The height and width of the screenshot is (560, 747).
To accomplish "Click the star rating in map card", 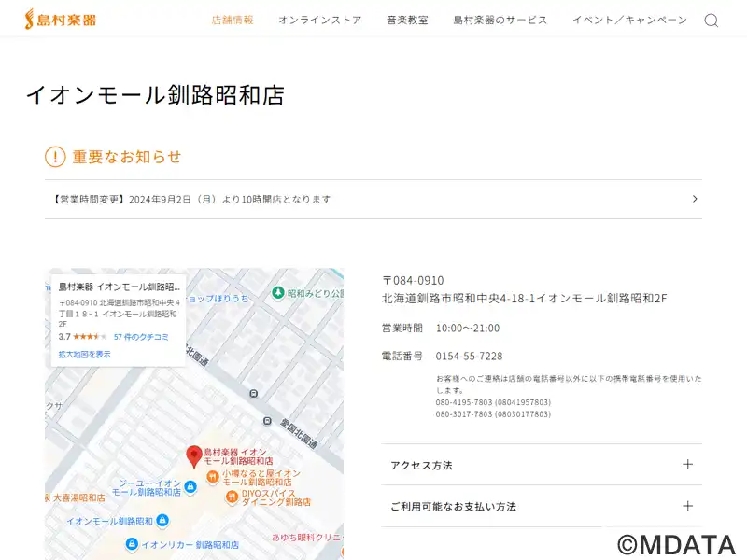I will click(90, 337).
